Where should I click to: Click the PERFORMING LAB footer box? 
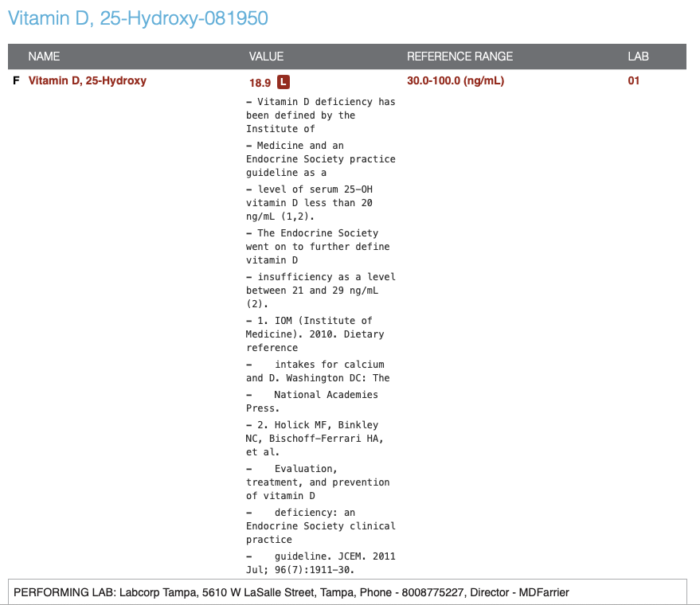click(350, 592)
